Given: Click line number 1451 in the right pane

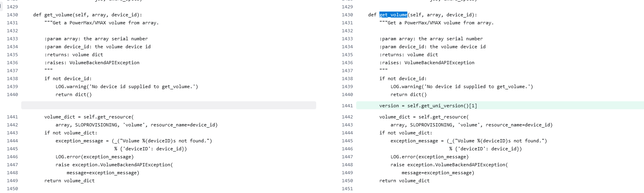Looking at the screenshot, I should click(347, 189).
